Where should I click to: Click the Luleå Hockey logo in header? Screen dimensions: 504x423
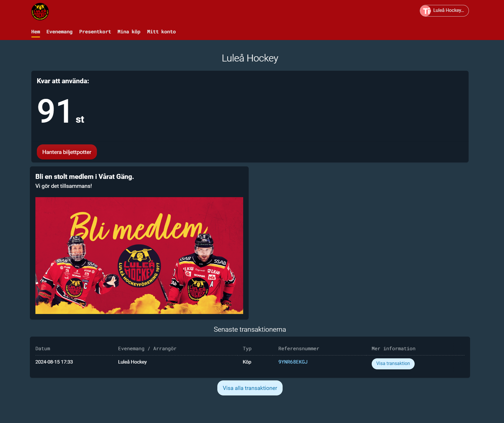tap(40, 12)
